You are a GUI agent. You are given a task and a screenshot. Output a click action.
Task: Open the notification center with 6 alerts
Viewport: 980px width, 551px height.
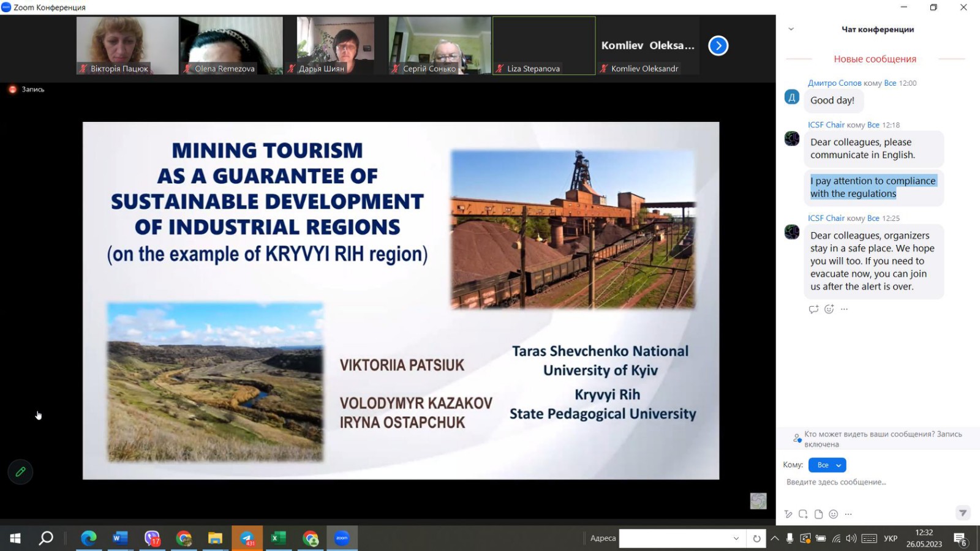point(960,539)
